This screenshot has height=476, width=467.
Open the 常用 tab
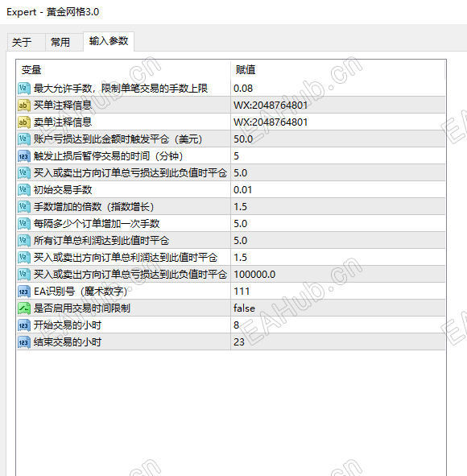(x=64, y=42)
